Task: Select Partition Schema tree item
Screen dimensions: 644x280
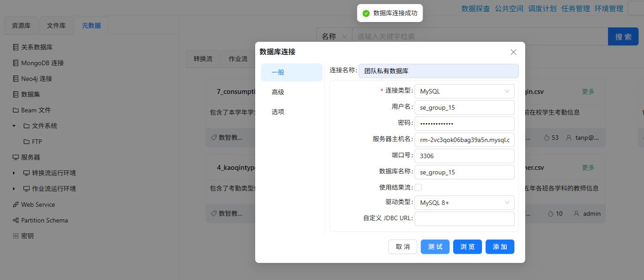Action: coord(45,220)
